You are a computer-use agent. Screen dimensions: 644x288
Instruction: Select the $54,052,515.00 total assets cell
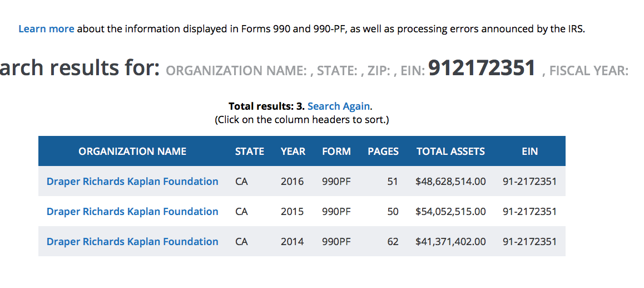click(x=450, y=212)
